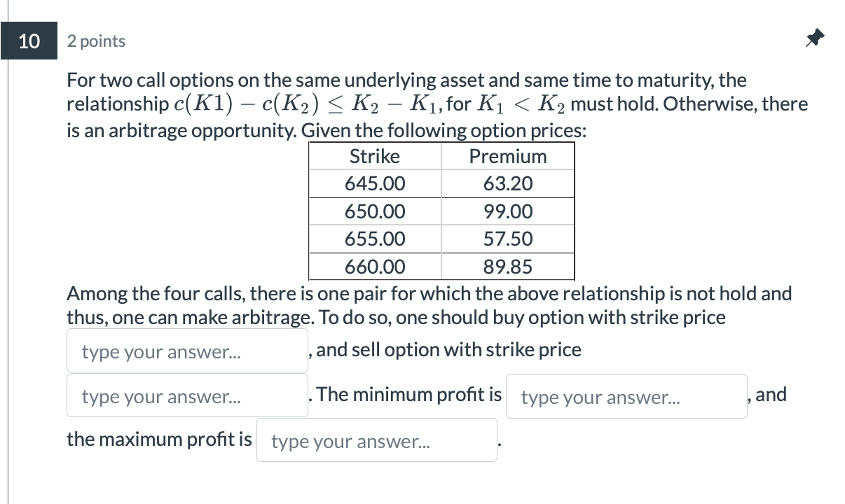Select the maximum profit answer box
Viewport: 845px width, 504px height.
pos(376,440)
